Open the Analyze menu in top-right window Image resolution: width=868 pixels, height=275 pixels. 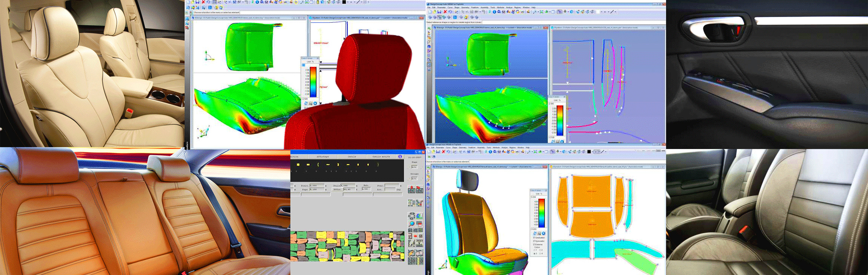(509, 8)
